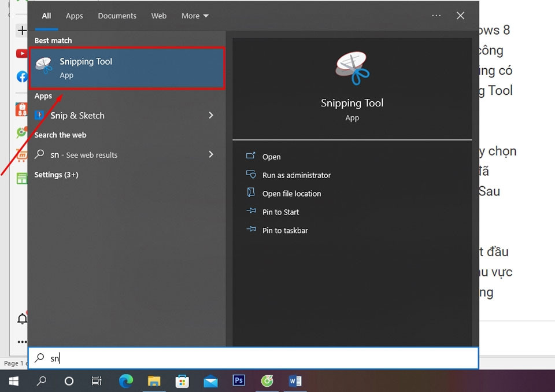Open File Explorer from taskbar
This screenshot has width=555, height=392.
(x=154, y=381)
